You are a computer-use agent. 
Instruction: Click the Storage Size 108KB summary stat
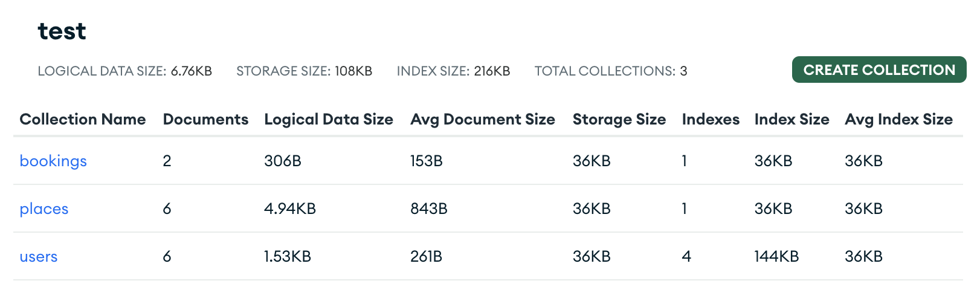point(304,71)
